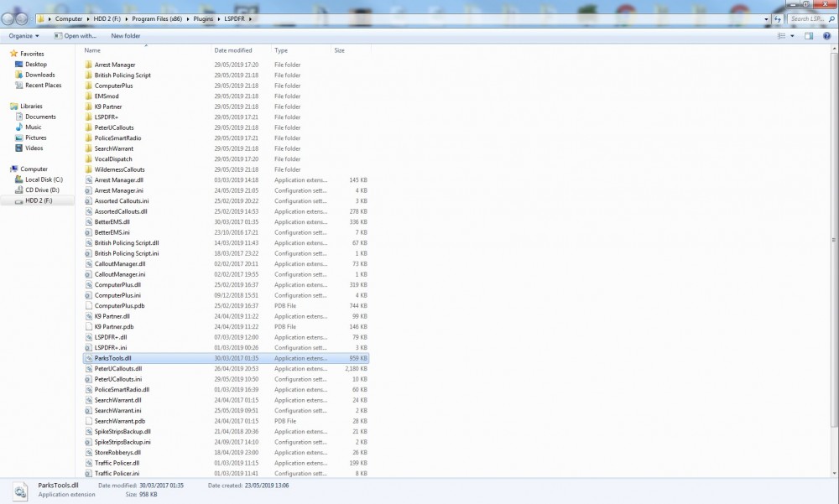
Task: Click Plugins in the address breadcrumb
Action: pyautogui.click(x=203, y=18)
